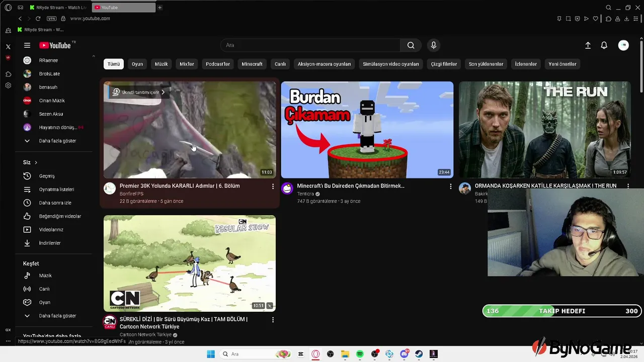The image size is (644, 362).
Task: Switch to RRyde Stream browser tab
Action: click(58, 8)
